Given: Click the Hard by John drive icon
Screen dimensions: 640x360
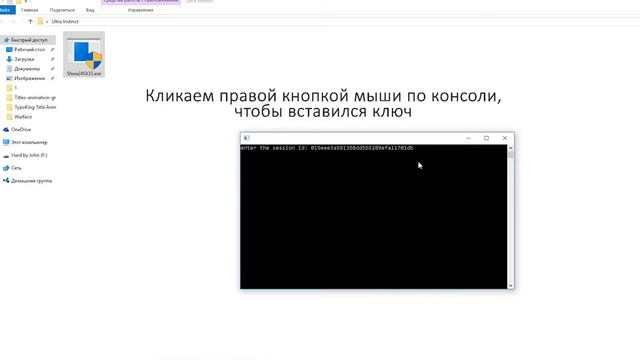Looking at the screenshot, I should pyautogui.click(x=6, y=155).
